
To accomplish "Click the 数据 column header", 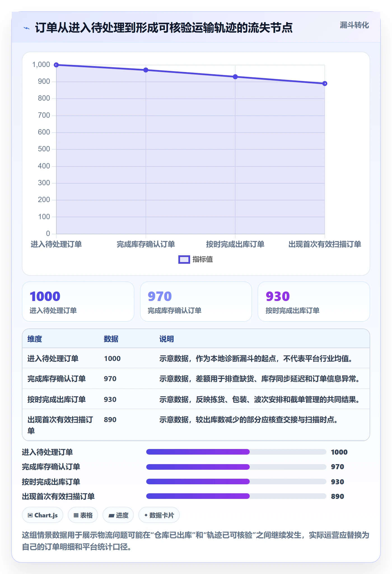I will [111, 339].
